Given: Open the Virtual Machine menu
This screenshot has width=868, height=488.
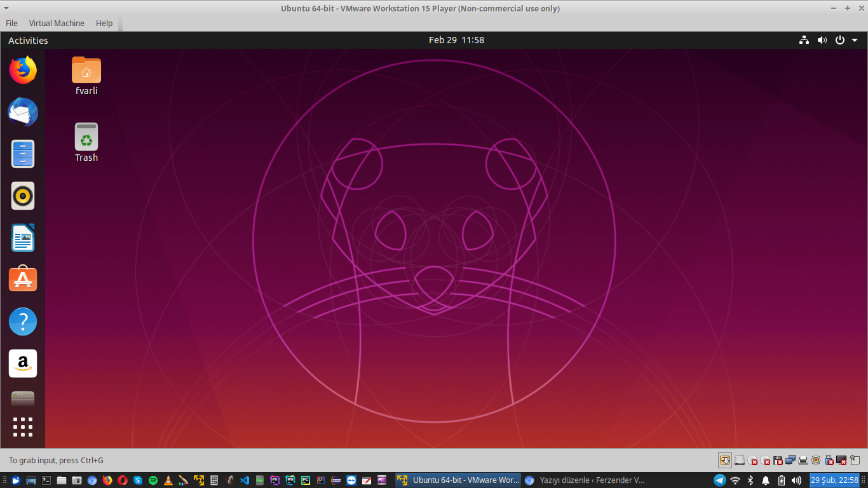Looking at the screenshot, I should [57, 23].
